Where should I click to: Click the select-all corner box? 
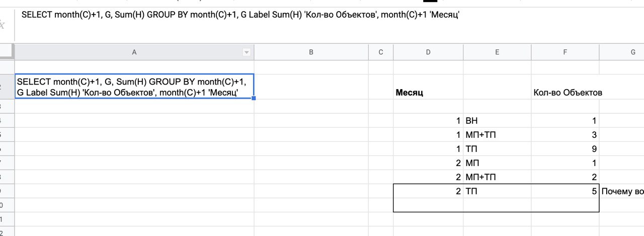(7, 52)
